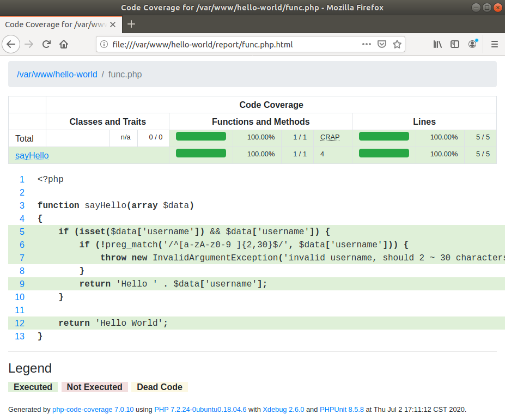Open the Firefox Library icon
Screen dimensions: 505x420
click(437, 44)
